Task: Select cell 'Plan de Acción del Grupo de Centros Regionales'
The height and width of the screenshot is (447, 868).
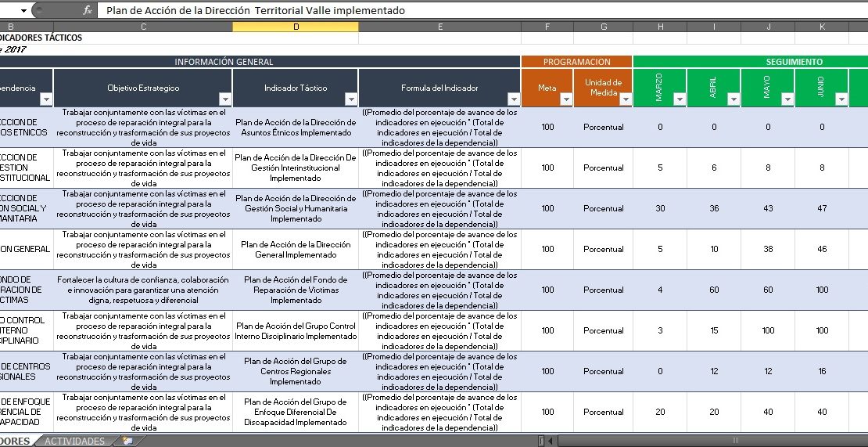Action: pyautogui.click(x=296, y=371)
